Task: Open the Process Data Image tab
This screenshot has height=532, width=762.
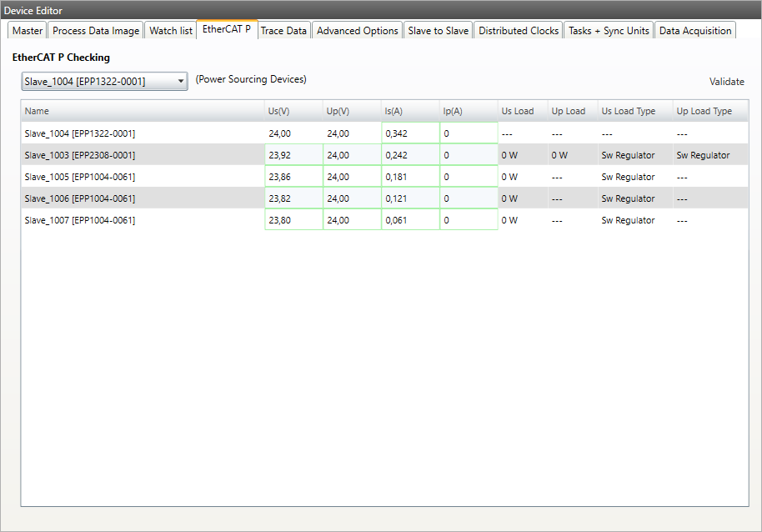Action: coord(96,31)
